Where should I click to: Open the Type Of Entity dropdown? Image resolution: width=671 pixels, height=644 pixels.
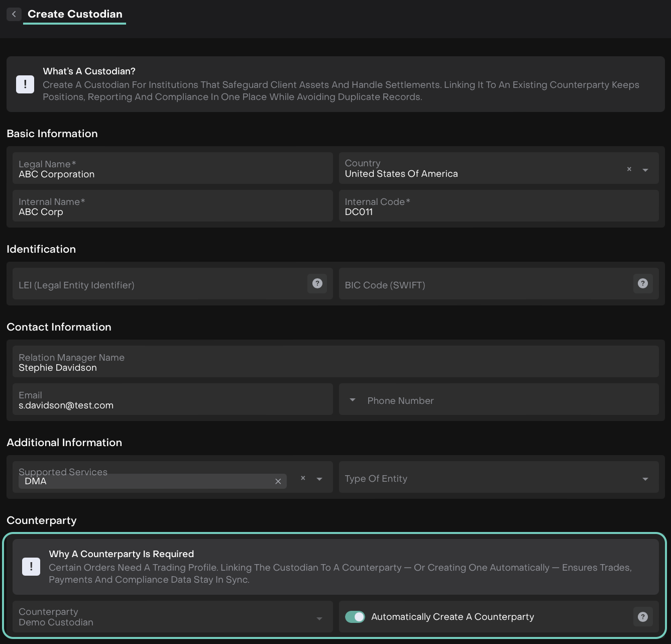coord(645,479)
